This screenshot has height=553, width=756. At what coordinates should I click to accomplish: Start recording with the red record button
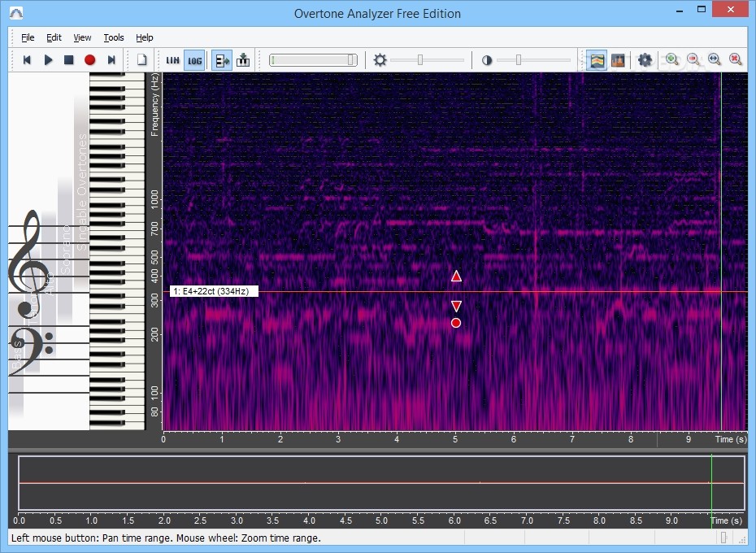[89, 60]
